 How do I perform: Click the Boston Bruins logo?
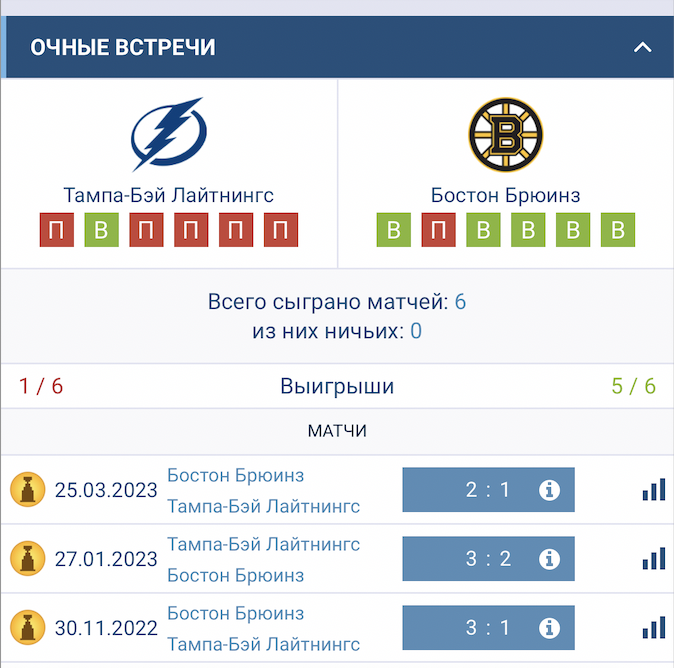click(505, 135)
